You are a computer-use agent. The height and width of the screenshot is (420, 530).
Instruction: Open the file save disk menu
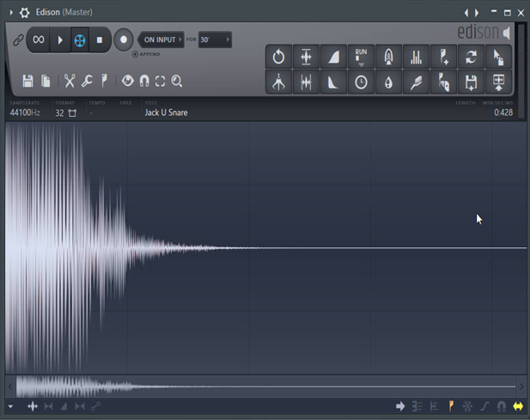(27, 81)
